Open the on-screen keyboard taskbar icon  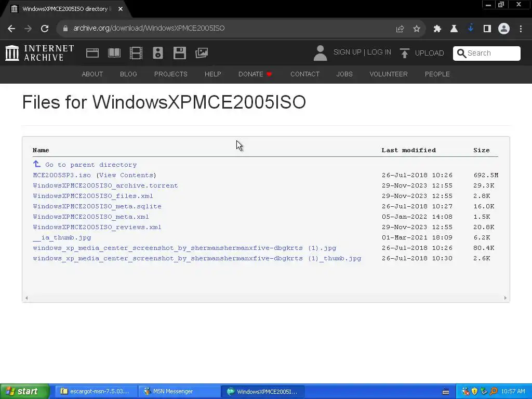pyautogui.click(x=446, y=392)
